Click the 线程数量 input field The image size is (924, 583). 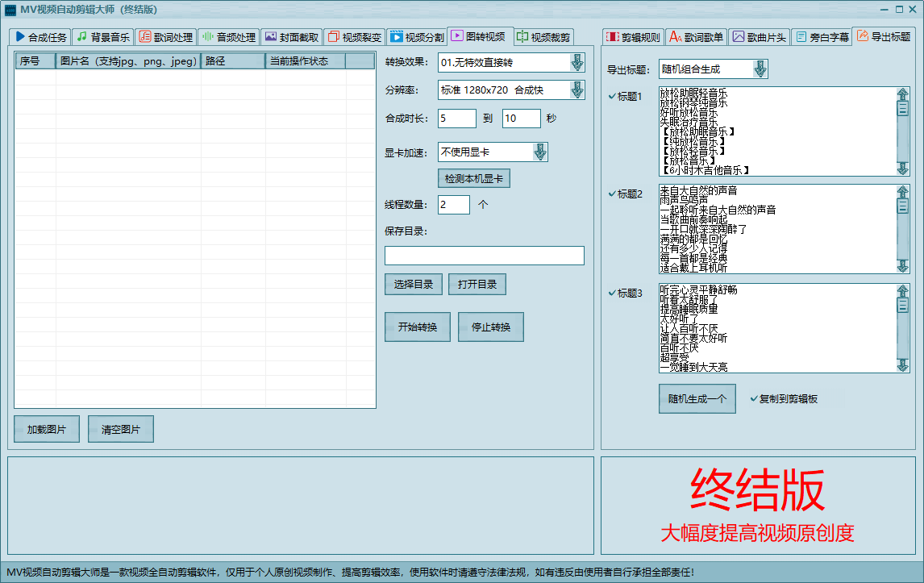[x=454, y=205]
